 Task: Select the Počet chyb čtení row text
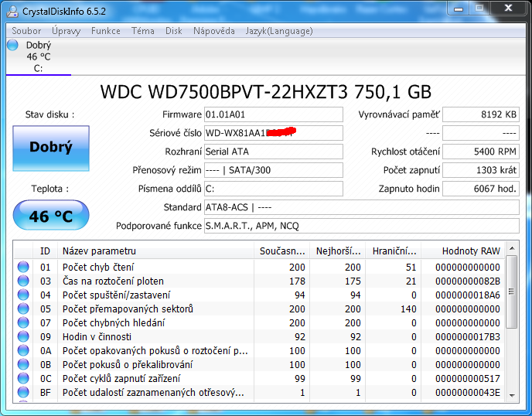(x=98, y=267)
